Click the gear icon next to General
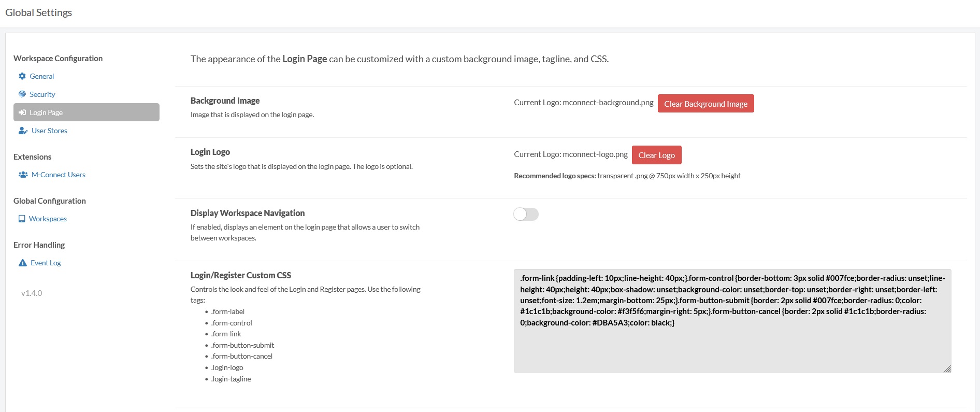 (x=22, y=76)
